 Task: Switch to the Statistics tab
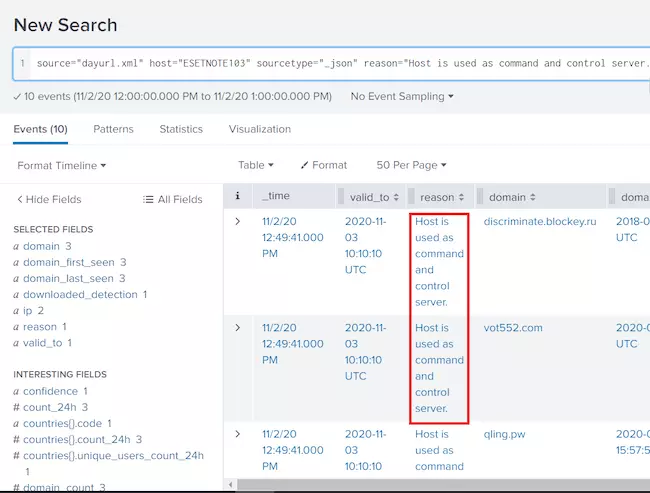pos(181,129)
